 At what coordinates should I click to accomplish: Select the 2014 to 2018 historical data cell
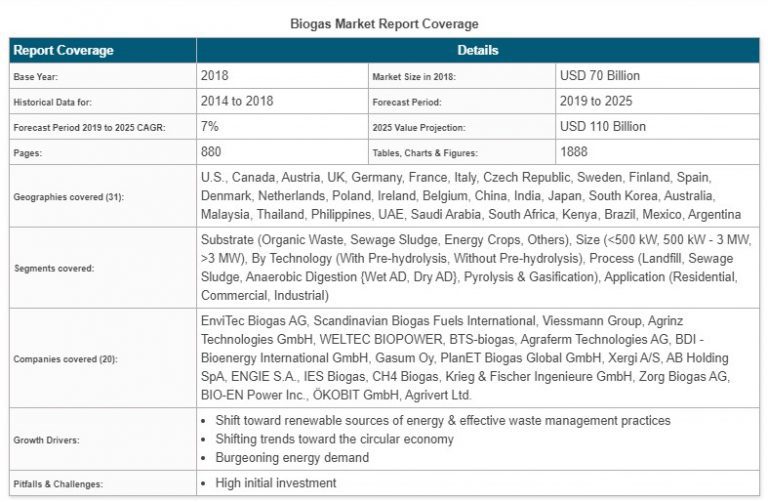[237, 101]
